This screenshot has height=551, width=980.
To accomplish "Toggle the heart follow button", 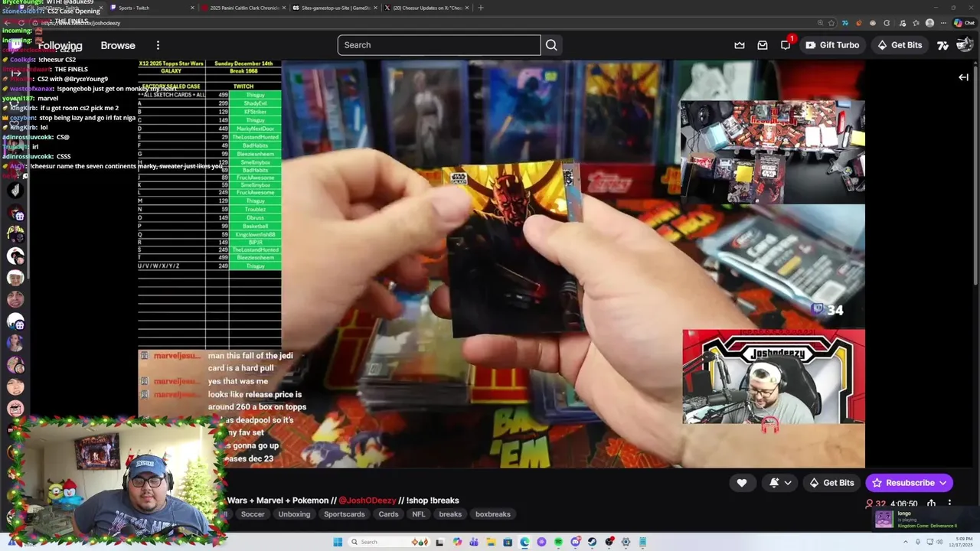I will click(x=742, y=483).
